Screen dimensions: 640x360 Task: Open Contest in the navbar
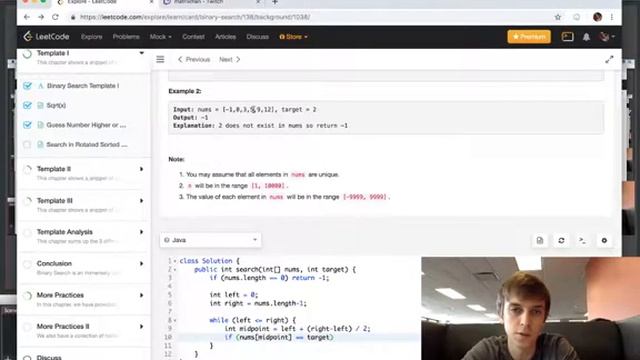coord(193,37)
